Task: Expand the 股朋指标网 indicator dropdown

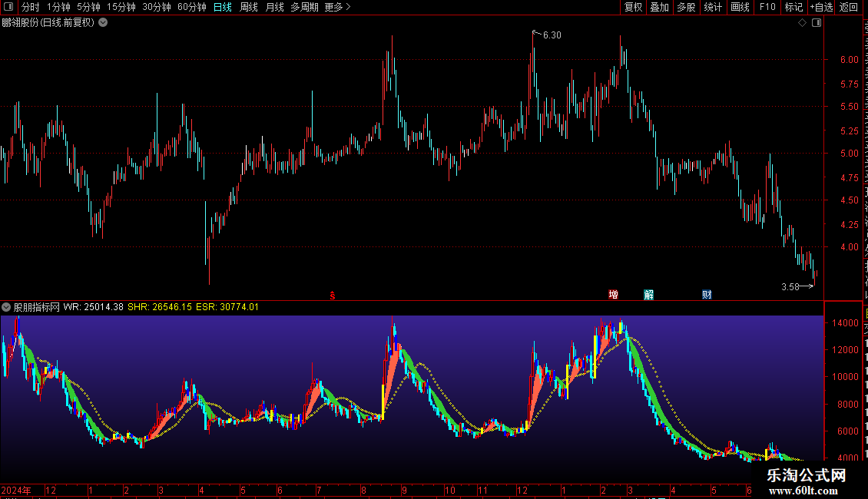Action: coord(6,307)
